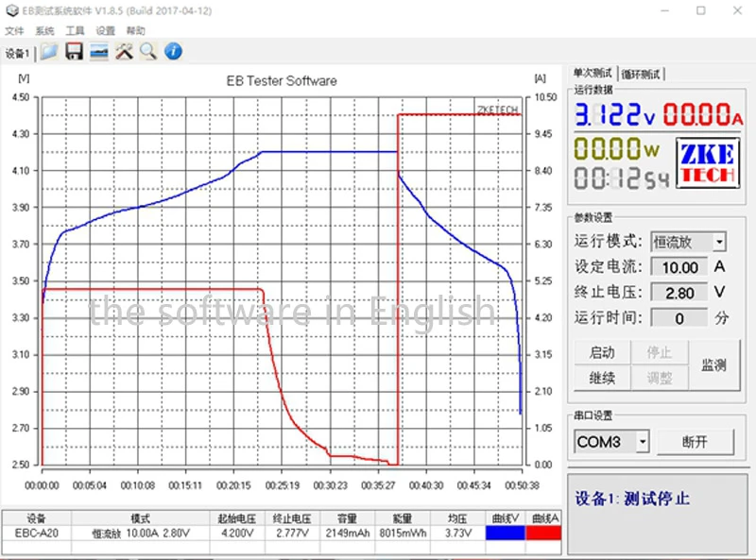Open file with the folder toolbar icon
This screenshot has height=560, width=756.
(x=49, y=52)
